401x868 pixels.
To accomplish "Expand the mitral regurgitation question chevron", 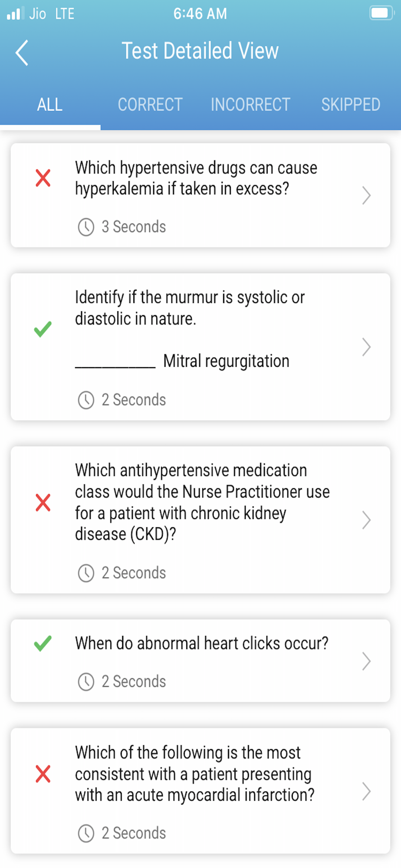I will (366, 347).
